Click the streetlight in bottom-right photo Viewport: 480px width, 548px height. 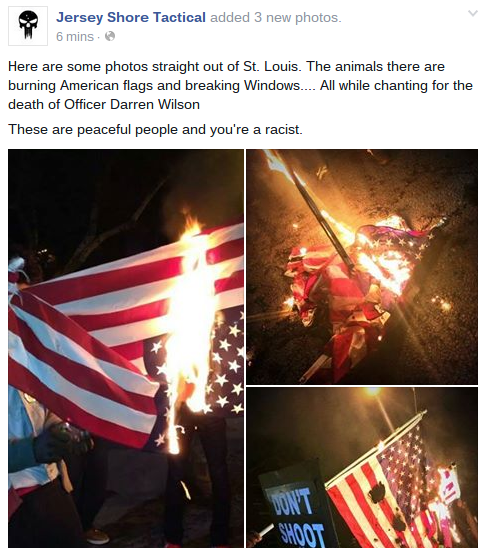coord(373,391)
